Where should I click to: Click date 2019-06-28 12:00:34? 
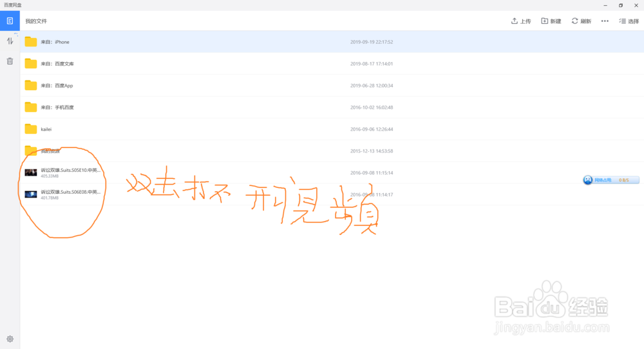coord(372,86)
